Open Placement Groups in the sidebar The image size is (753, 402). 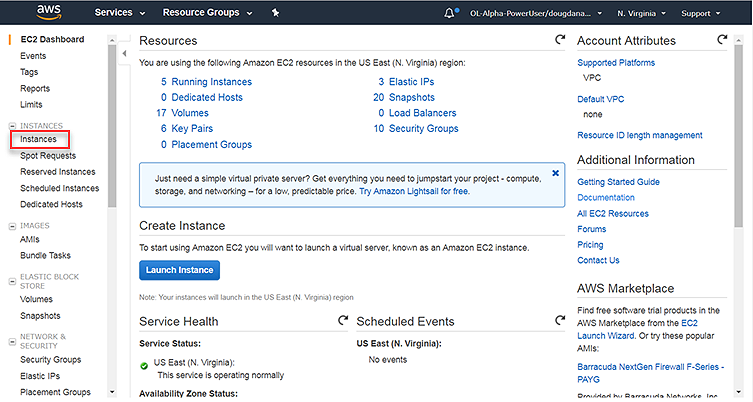(55, 392)
